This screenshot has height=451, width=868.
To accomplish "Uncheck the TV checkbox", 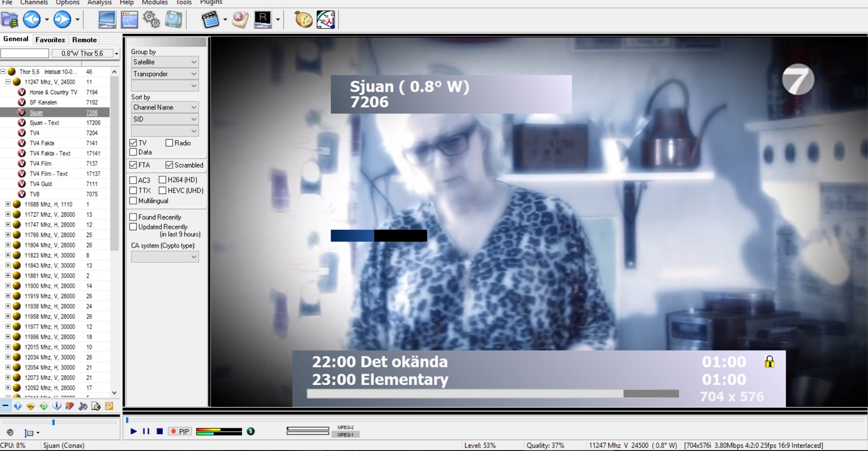I will pyautogui.click(x=133, y=143).
